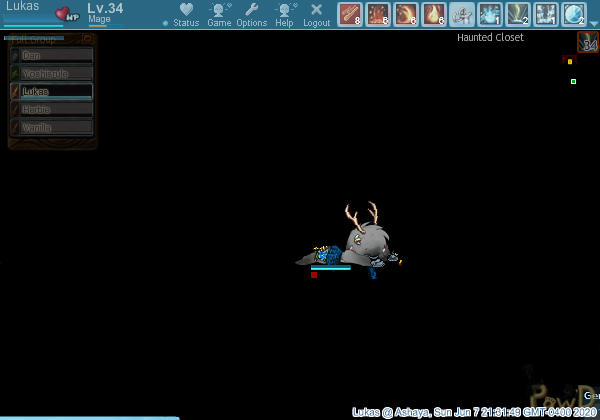
Task: Use the blue orb skill in the last slot
Action: pos(573,14)
